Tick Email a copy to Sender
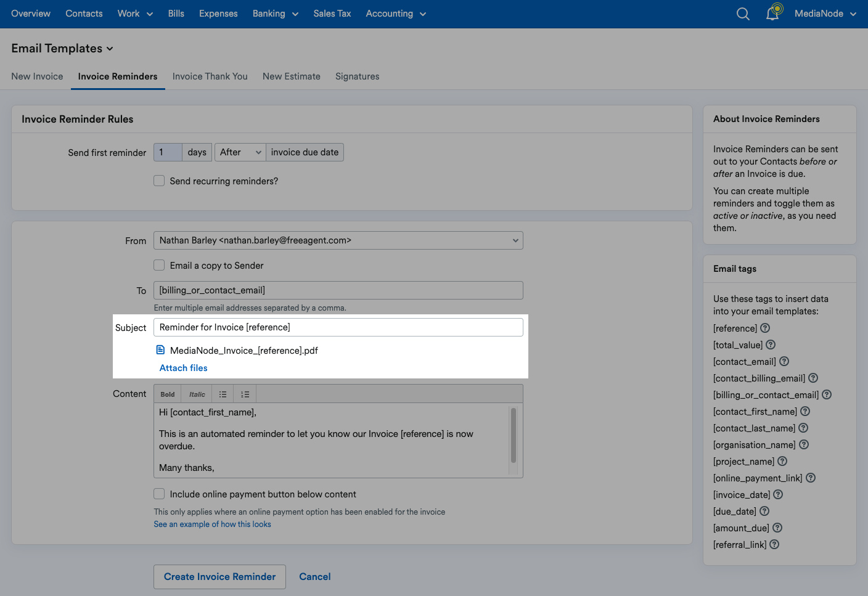Screen dimensions: 868x596 click(x=159, y=265)
